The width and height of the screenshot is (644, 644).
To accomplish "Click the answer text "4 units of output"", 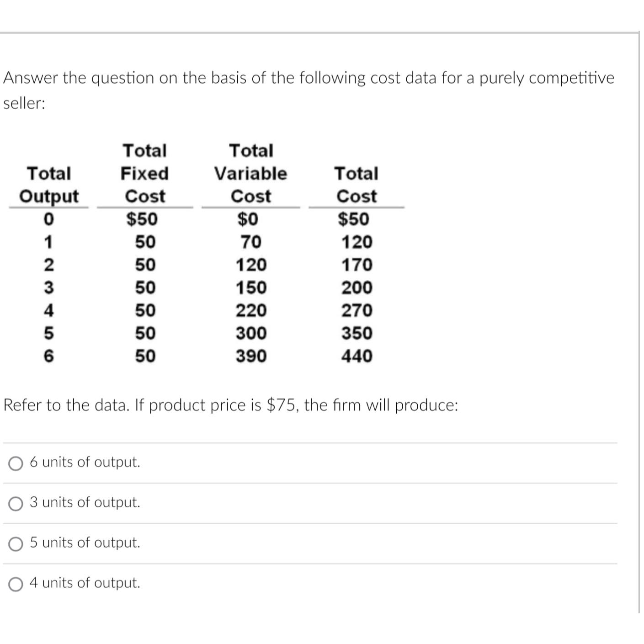I will click(85, 583).
